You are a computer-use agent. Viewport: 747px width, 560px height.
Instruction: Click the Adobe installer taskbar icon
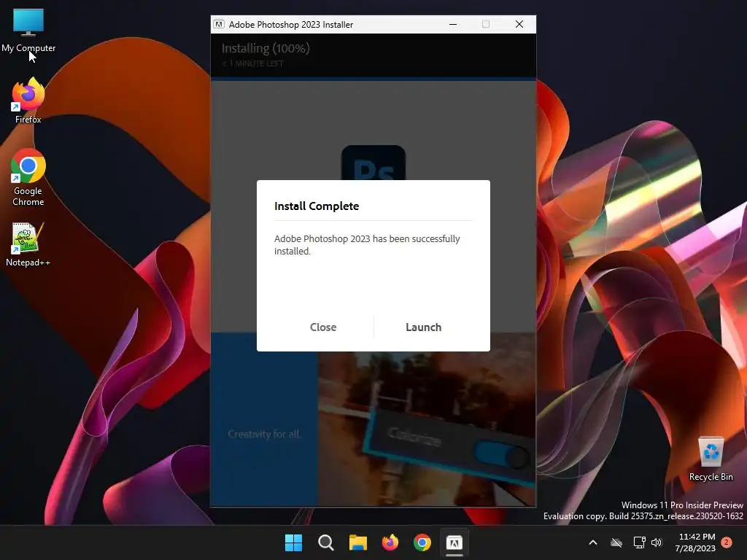[x=454, y=542]
